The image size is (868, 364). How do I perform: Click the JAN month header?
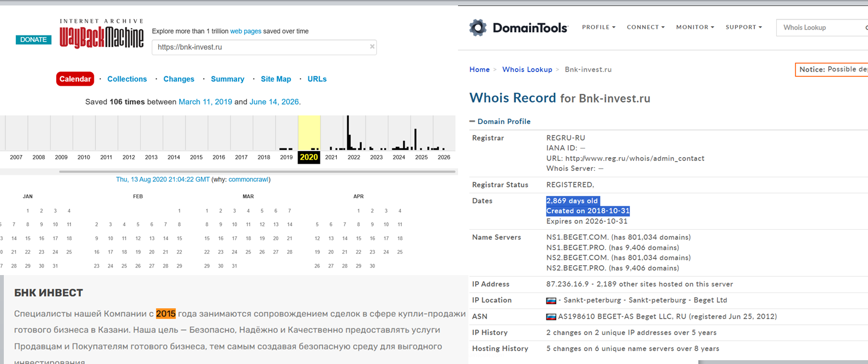(x=28, y=196)
